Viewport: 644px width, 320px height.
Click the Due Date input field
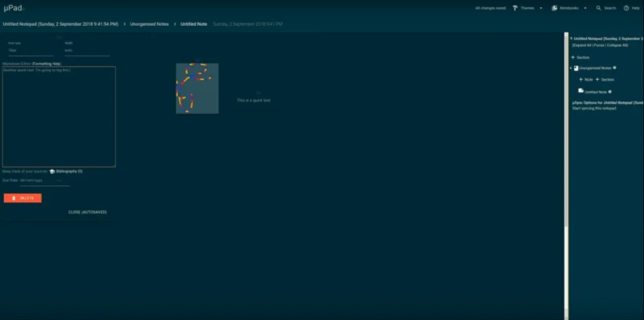[x=45, y=181]
